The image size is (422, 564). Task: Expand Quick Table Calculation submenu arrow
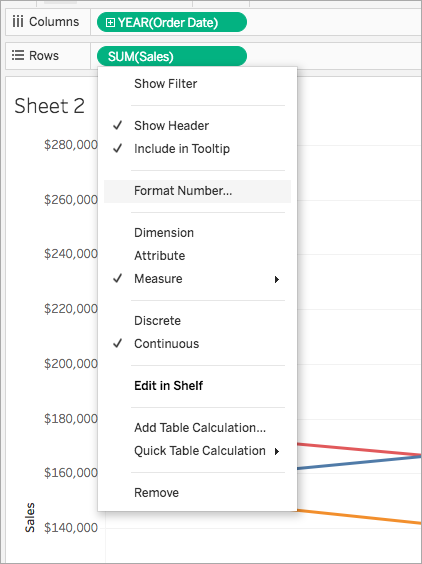pyautogui.click(x=277, y=451)
